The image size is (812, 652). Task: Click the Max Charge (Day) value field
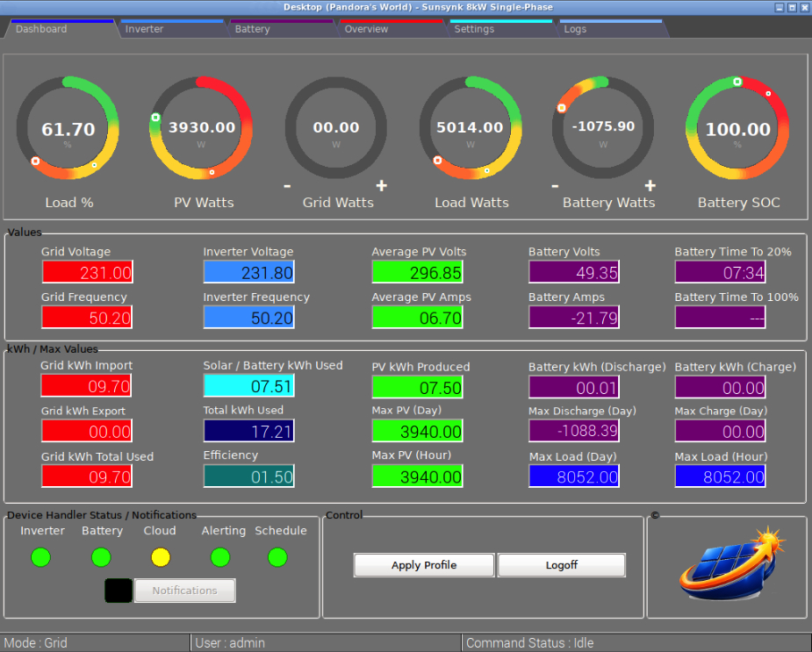click(x=721, y=431)
